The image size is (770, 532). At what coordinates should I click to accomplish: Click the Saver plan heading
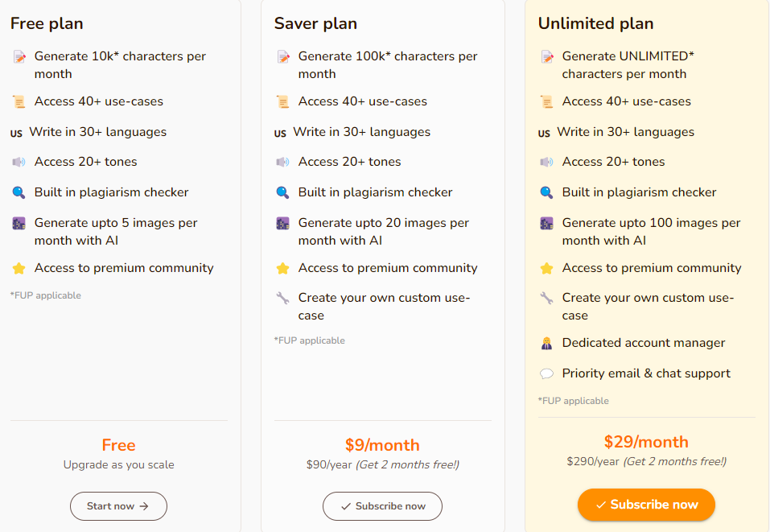pyautogui.click(x=315, y=23)
